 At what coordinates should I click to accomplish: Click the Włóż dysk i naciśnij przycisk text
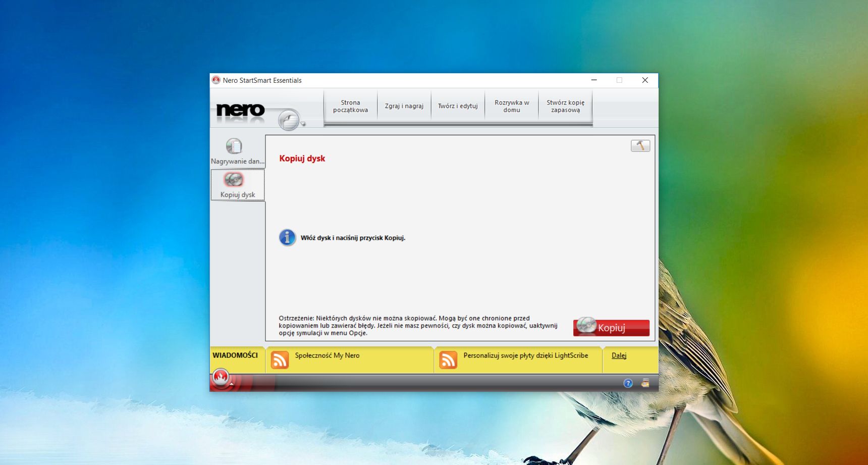353,238
